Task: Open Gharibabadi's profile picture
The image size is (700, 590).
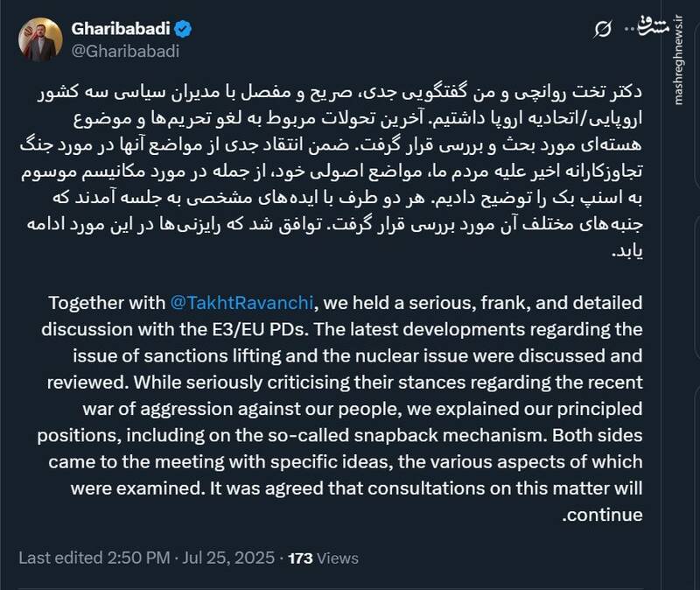Action: click(x=38, y=39)
